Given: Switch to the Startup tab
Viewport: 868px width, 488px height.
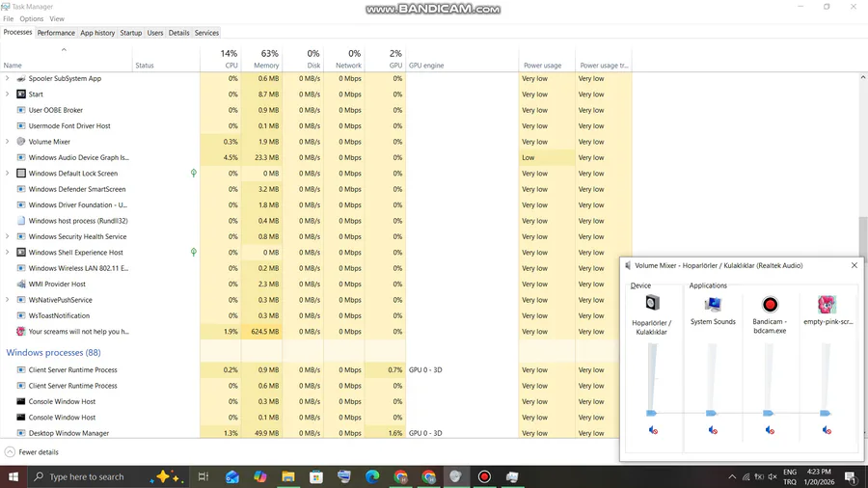Looking at the screenshot, I should tap(130, 33).
